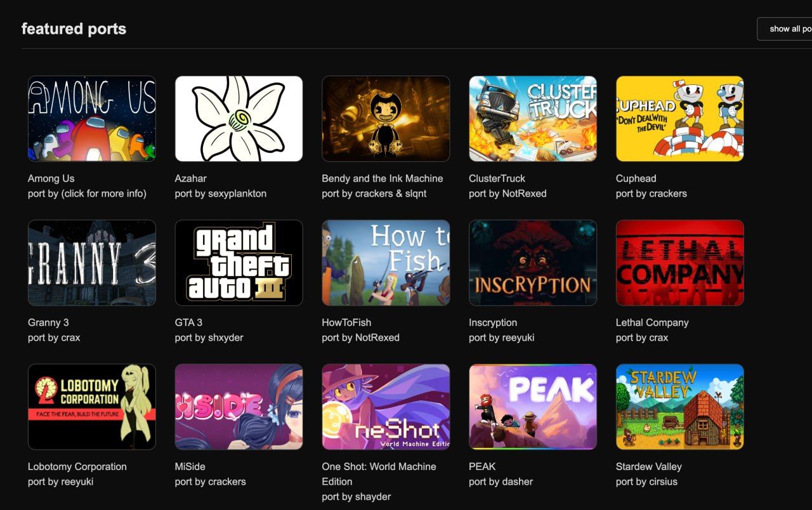
Task: Open the Stardew Valley cover image
Action: (x=680, y=407)
